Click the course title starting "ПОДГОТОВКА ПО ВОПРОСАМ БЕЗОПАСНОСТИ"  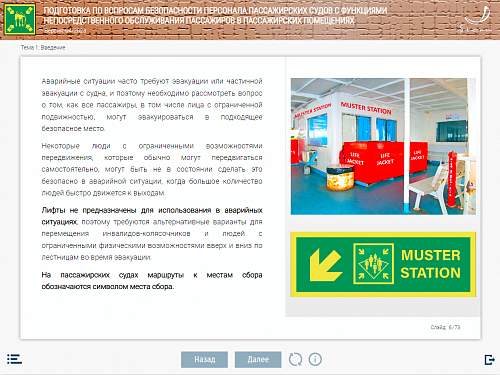pos(215,15)
